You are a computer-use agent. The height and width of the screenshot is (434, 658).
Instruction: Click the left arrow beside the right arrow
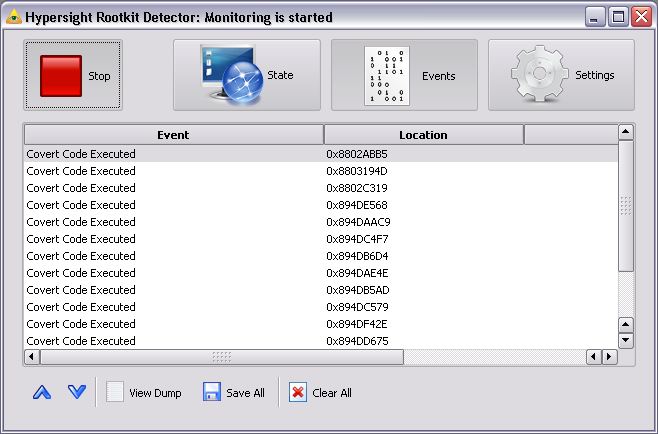594,357
